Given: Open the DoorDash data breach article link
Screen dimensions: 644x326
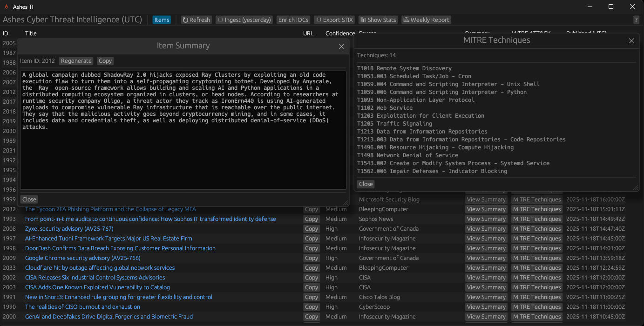Looking at the screenshot, I should [120, 248].
